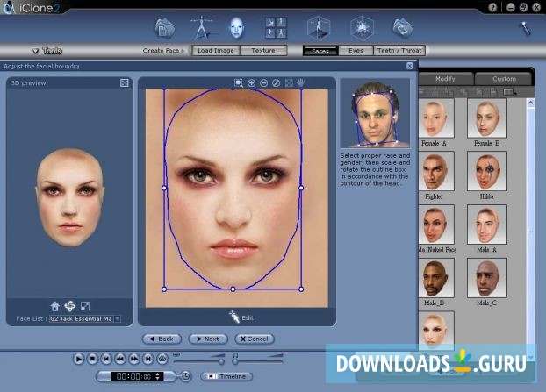Screen dimensions: 546x392
Task: Select the Female_B face thumbnail
Action: pyautogui.click(x=487, y=118)
